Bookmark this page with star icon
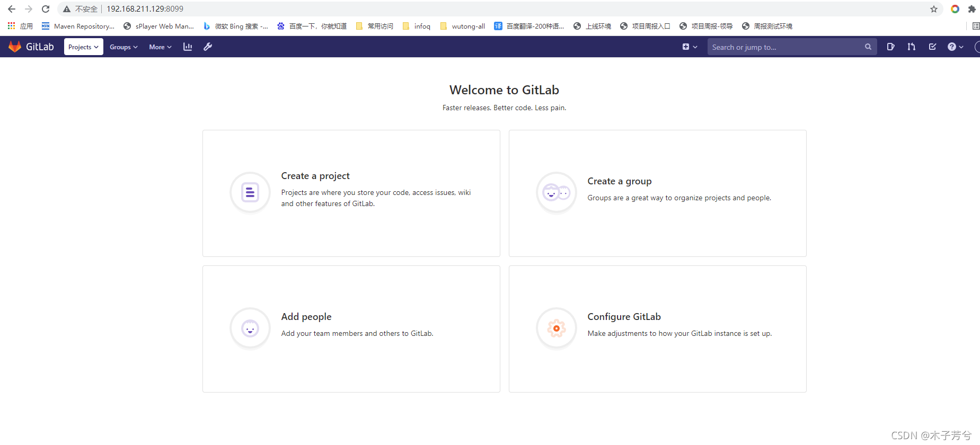The width and height of the screenshot is (980, 445). 934,9
